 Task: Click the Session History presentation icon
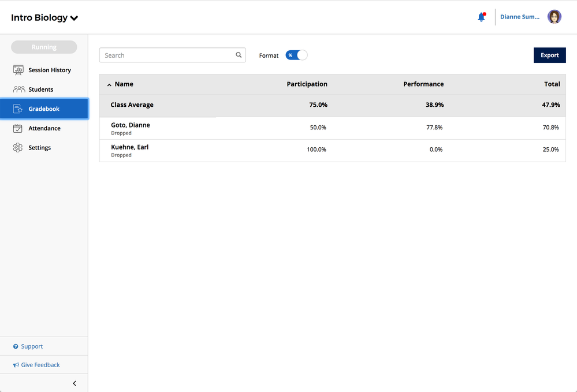pos(18,70)
